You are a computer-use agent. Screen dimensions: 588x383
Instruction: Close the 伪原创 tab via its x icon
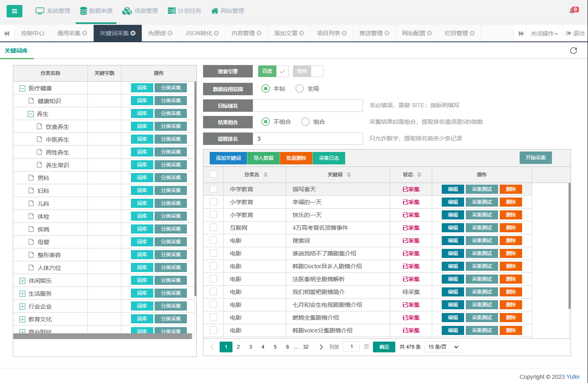click(x=170, y=33)
